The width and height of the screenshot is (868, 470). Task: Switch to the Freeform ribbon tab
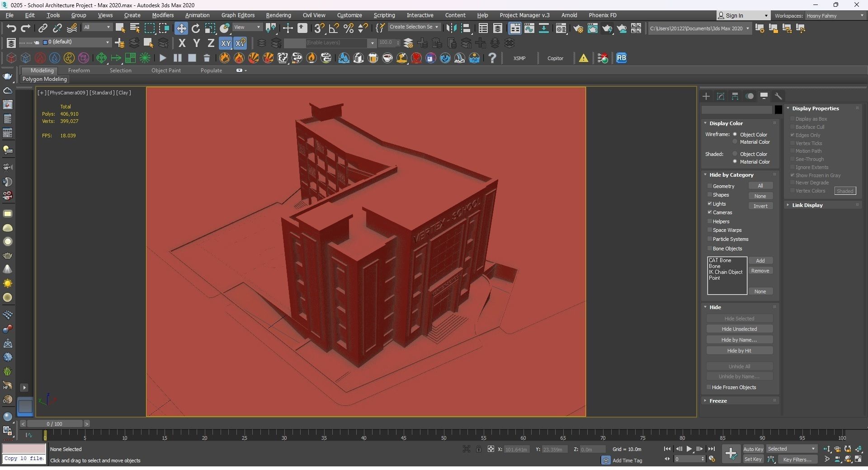(x=79, y=70)
